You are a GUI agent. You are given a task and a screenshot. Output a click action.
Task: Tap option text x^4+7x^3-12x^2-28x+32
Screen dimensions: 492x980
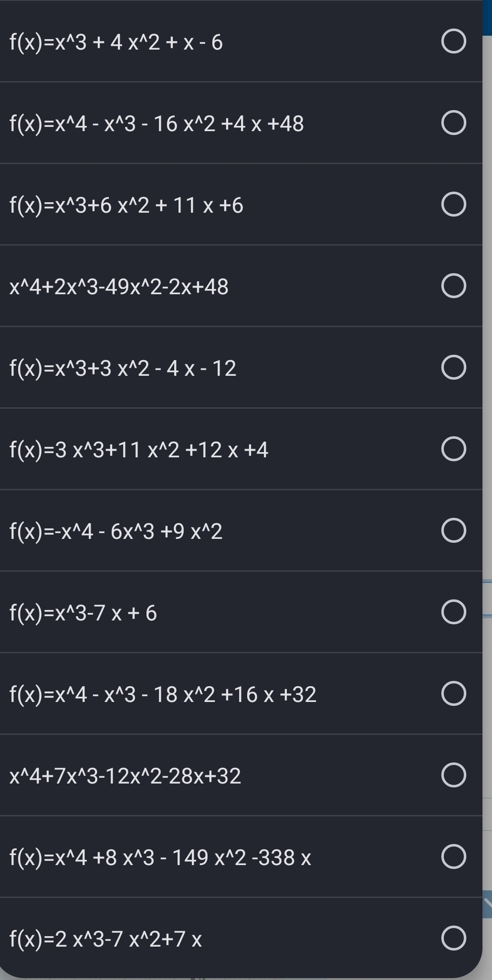pos(125,776)
